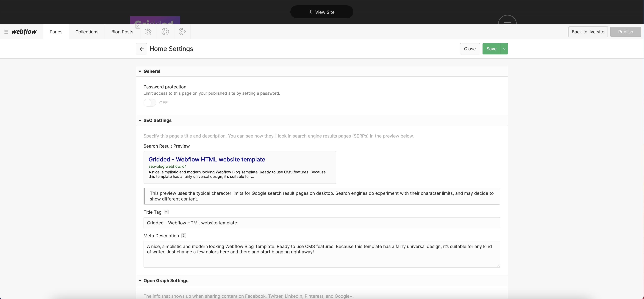Click the Close button
This screenshot has width=644, height=299.
coord(469,49)
